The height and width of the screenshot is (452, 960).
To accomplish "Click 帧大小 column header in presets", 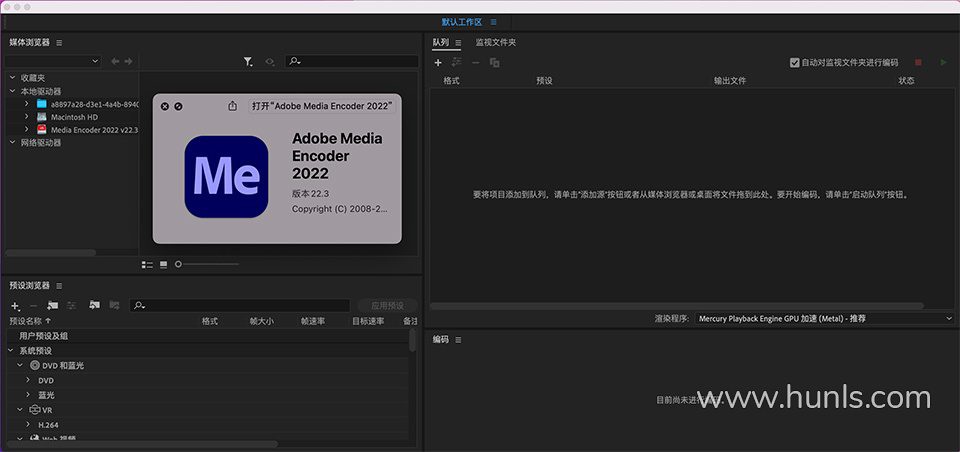I will coord(261,321).
